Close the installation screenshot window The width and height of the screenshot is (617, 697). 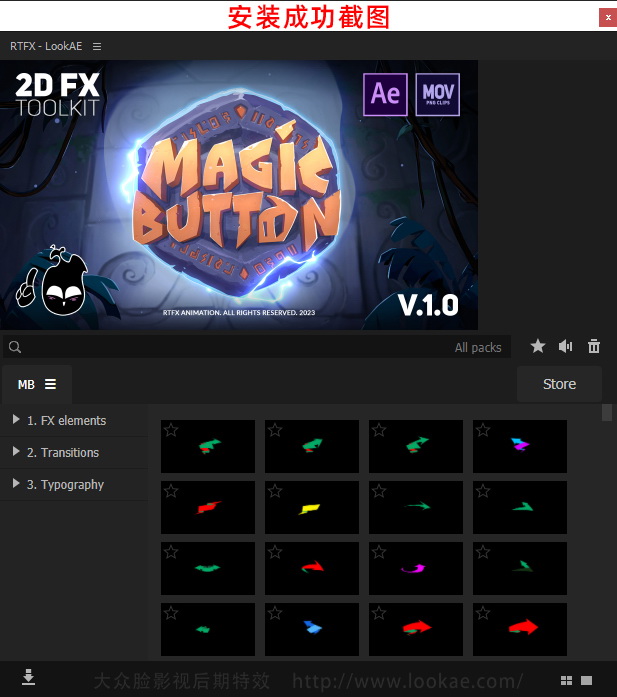tap(608, 18)
